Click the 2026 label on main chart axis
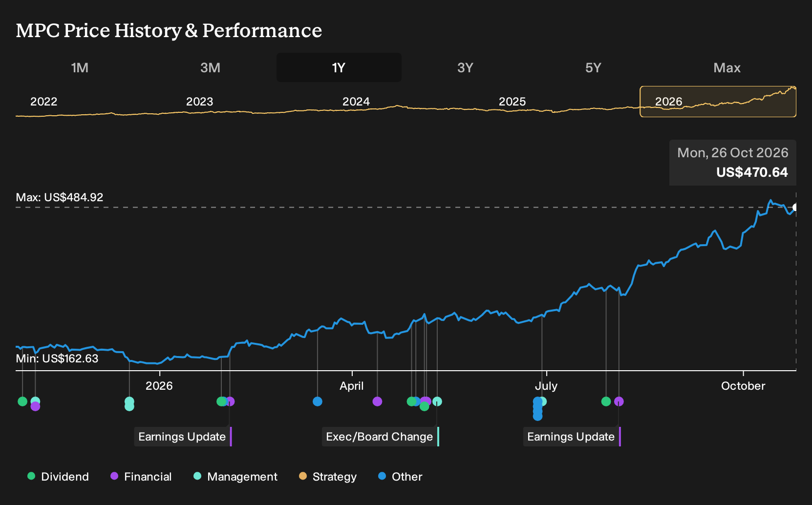 coord(159,386)
